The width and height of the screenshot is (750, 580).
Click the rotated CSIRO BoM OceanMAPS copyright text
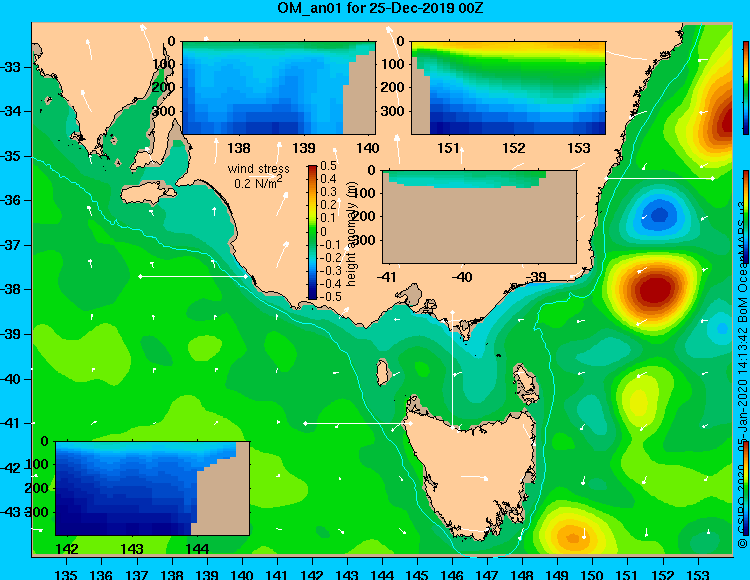[743, 374]
